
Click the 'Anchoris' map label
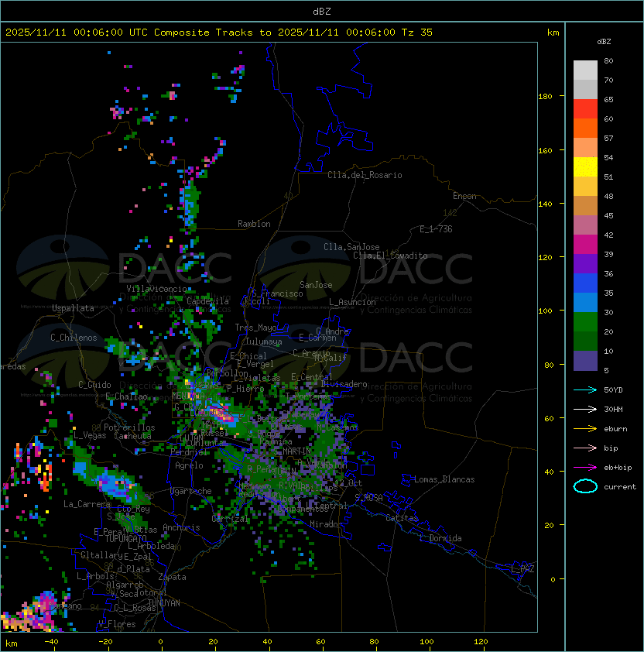coord(181,527)
